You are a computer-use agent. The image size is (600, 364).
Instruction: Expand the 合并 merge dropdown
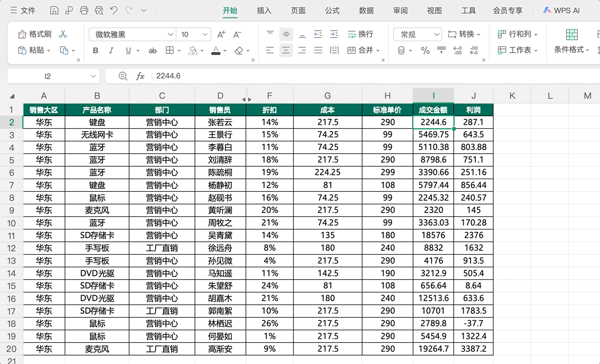pos(378,50)
